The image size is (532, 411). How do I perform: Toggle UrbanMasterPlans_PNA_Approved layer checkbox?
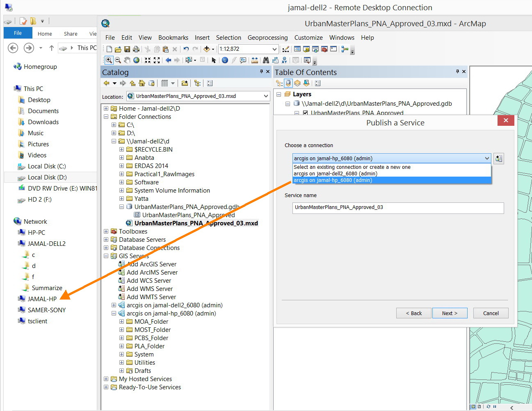tap(305, 113)
